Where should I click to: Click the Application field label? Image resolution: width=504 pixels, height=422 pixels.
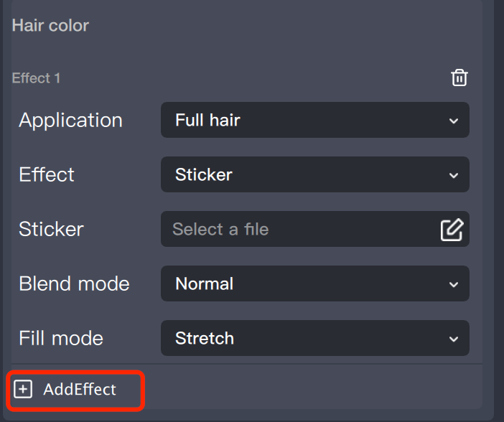click(x=70, y=120)
